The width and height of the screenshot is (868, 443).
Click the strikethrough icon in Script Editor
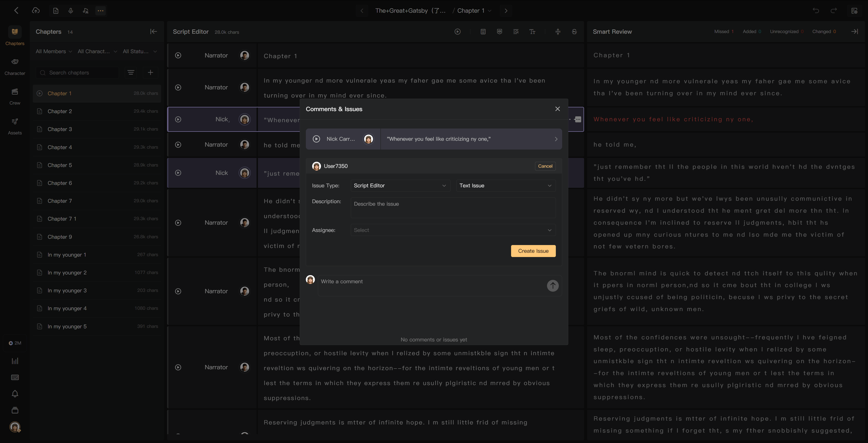tap(574, 31)
